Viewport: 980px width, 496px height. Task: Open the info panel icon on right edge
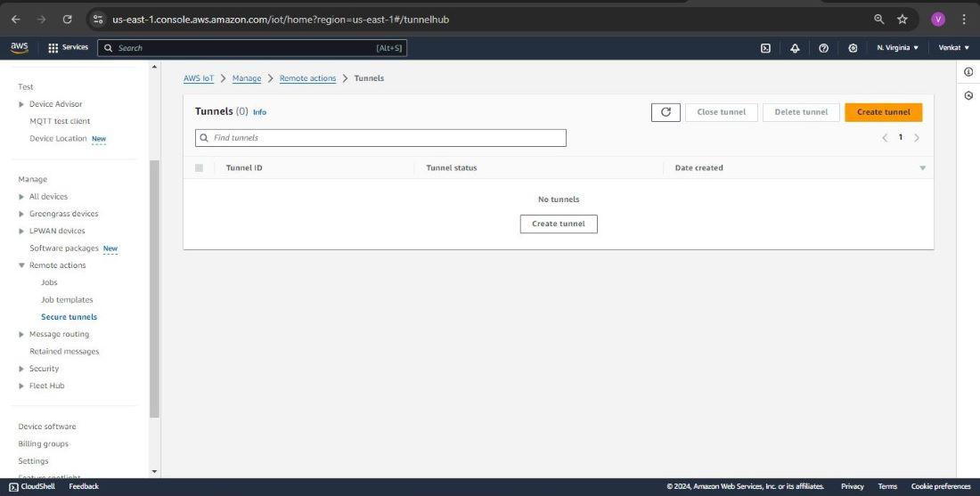[968, 72]
